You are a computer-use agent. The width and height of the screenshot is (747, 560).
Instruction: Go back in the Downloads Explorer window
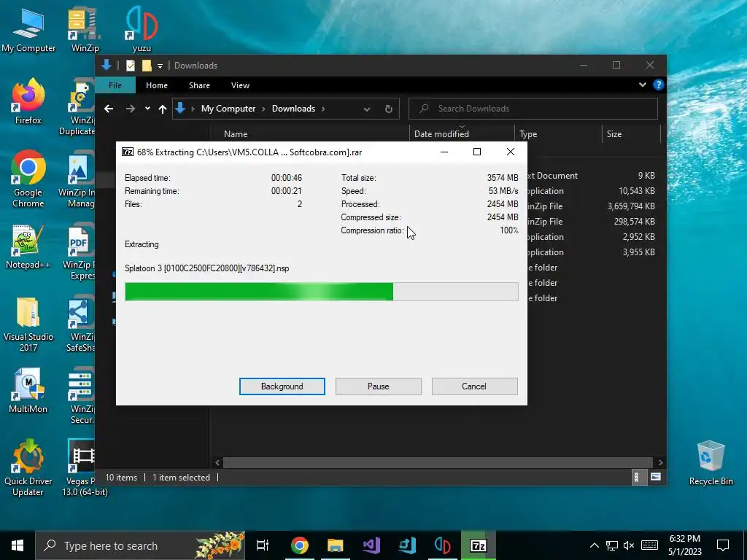point(109,109)
